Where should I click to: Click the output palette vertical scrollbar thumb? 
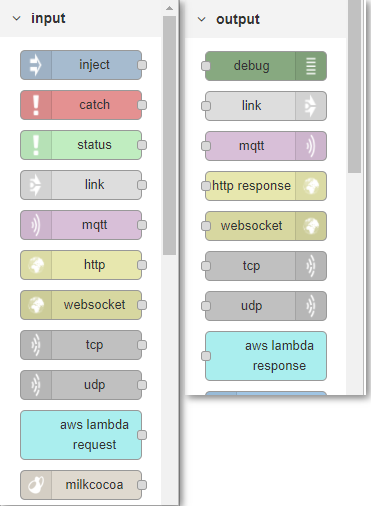pyautogui.click(x=354, y=87)
